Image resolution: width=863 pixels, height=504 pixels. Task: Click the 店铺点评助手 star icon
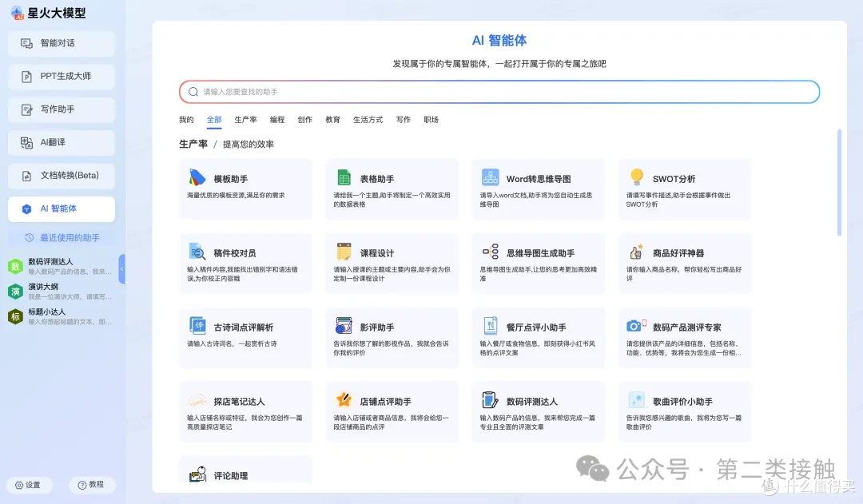tap(344, 399)
